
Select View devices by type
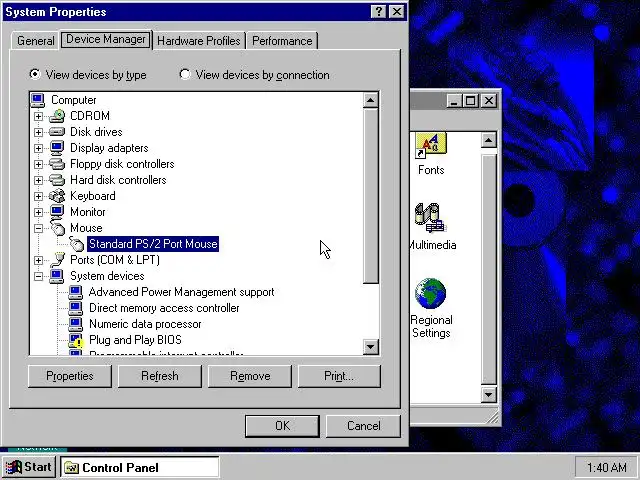(x=35, y=74)
